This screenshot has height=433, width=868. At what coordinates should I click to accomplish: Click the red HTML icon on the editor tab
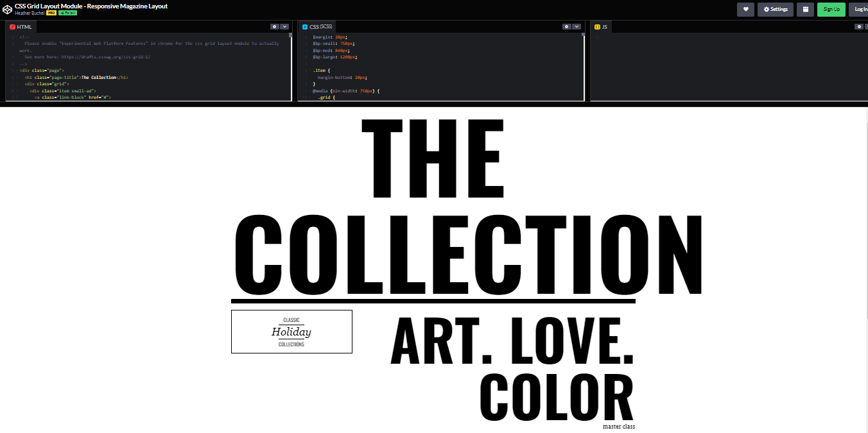(12, 26)
